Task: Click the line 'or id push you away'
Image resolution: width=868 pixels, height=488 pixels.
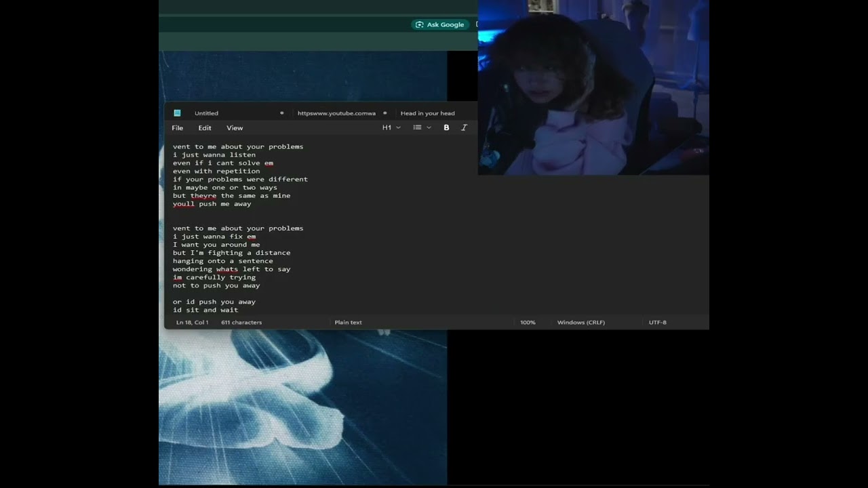Action: point(214,302)
